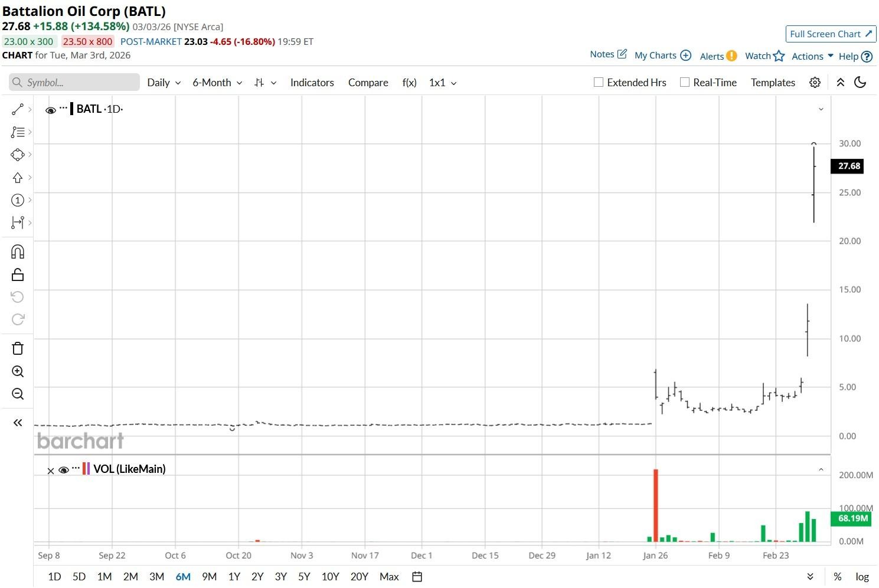
Task: Open the Compare menu
Action: click(x=368, y=83)
